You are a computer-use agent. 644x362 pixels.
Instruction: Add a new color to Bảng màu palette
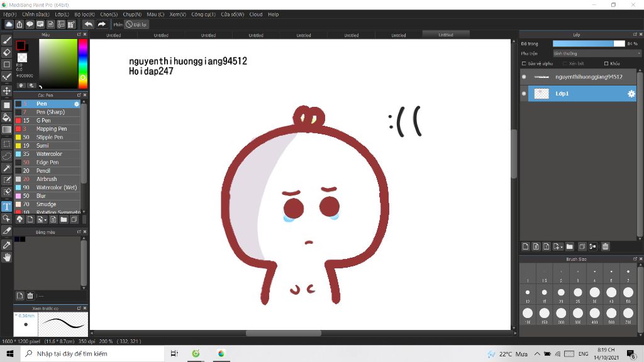pos(19,295)
